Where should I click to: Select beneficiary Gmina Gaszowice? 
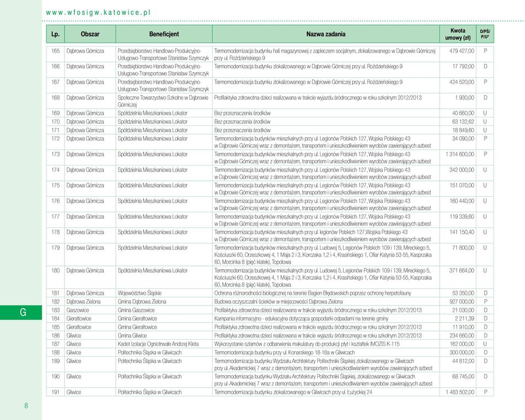point(136,310)
